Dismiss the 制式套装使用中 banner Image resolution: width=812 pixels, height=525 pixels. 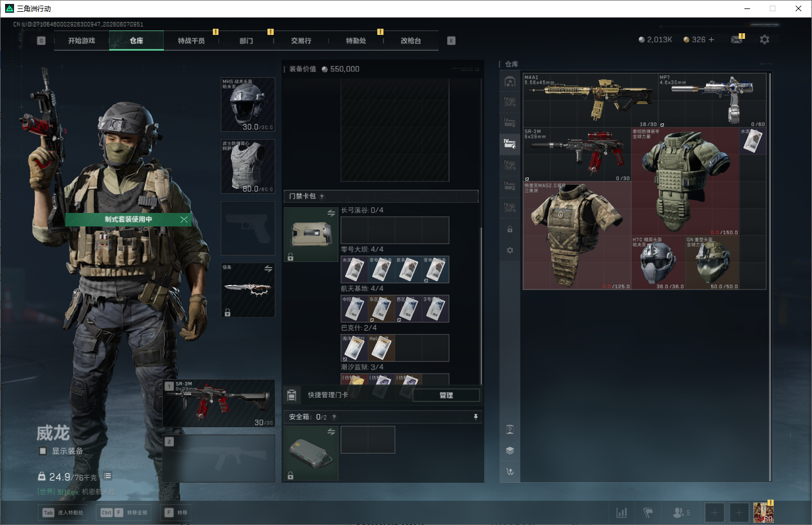click(x=184, y=220)
